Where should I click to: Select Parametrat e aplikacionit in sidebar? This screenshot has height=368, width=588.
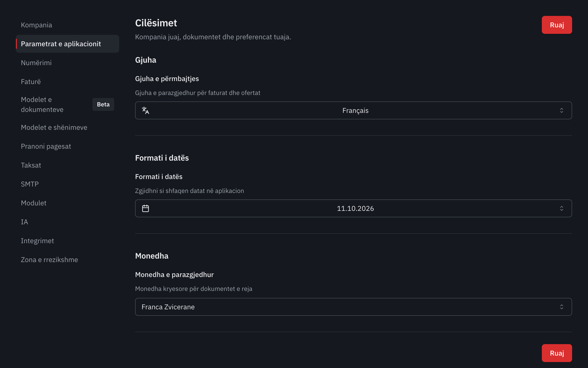(x=68, y=44)
